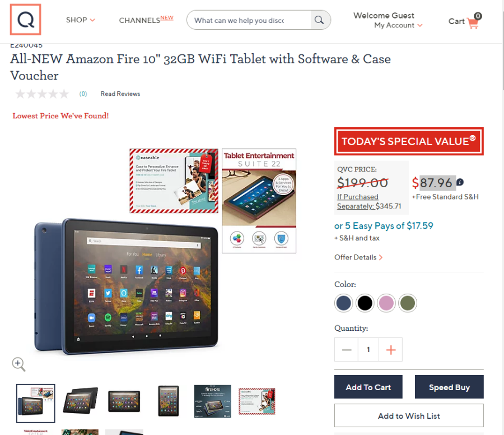Zoom product image with magnifier icon
The image size is (504, 435).
point(18,364)
